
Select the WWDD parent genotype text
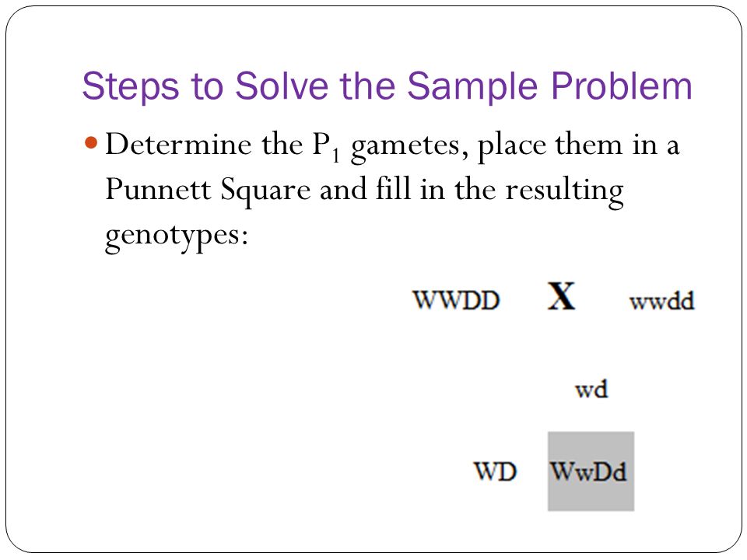[x=456, y=300]
